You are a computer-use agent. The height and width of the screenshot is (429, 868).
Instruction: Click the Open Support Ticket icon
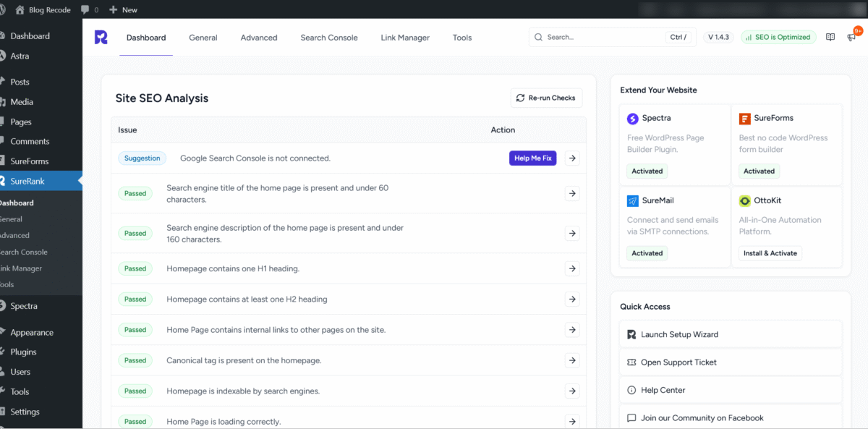click(632, 362)
